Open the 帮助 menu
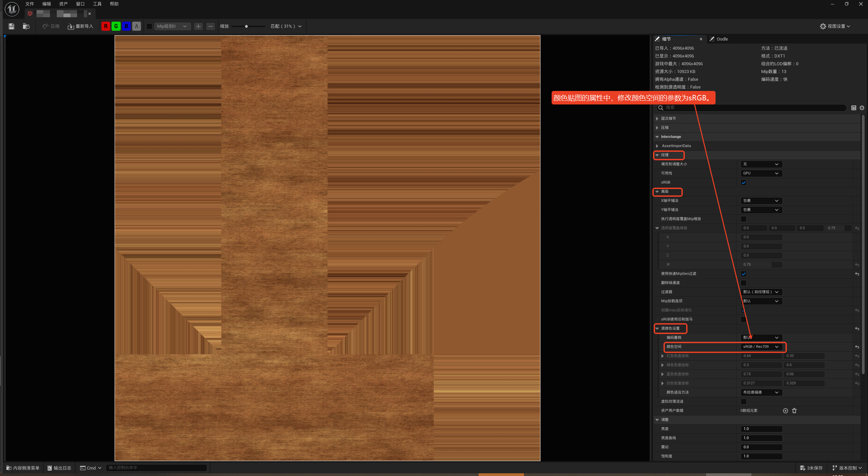 (x=114, y=4)
